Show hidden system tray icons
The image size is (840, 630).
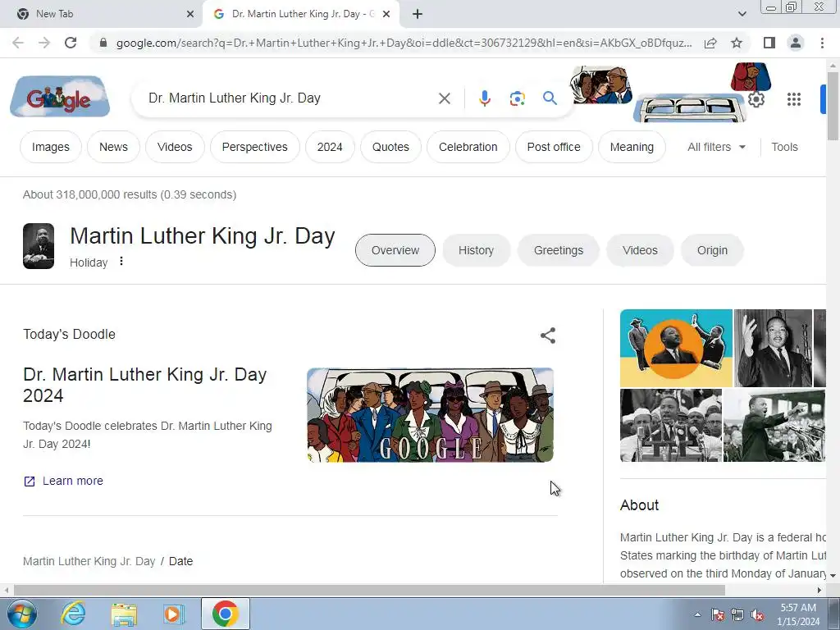coord(697,614)
